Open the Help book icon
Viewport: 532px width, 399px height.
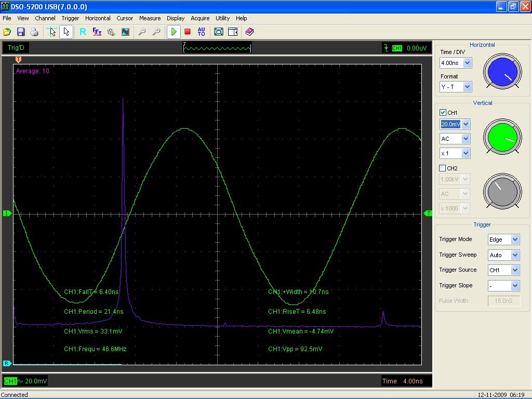(249, 32)
